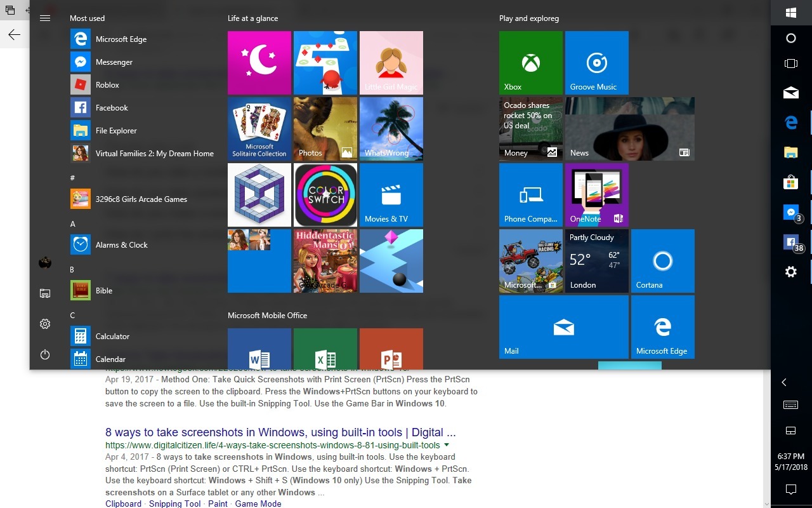Image resolution: width=812 pixels, height=508 pixels.
Task: Launch the OneNote tile
Action: point(597,195)
